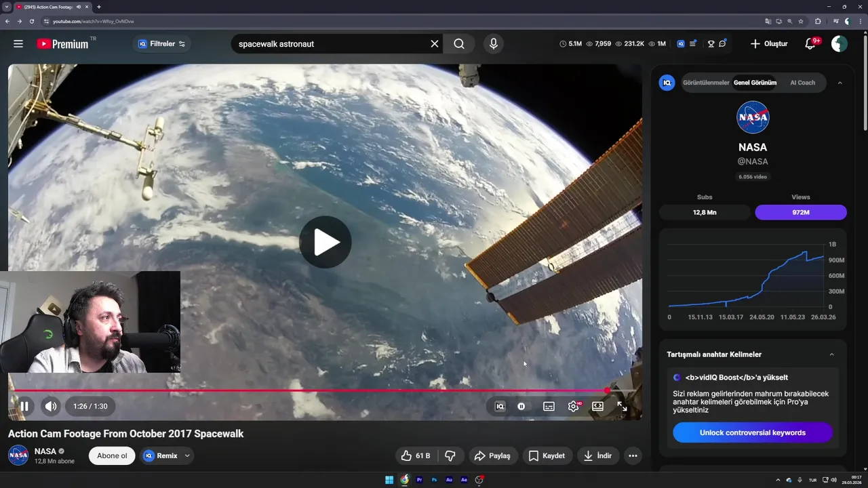Collapse the Tartışmalı anahtar Kelimeler section
Screen dimensions: 868x488
832,354
